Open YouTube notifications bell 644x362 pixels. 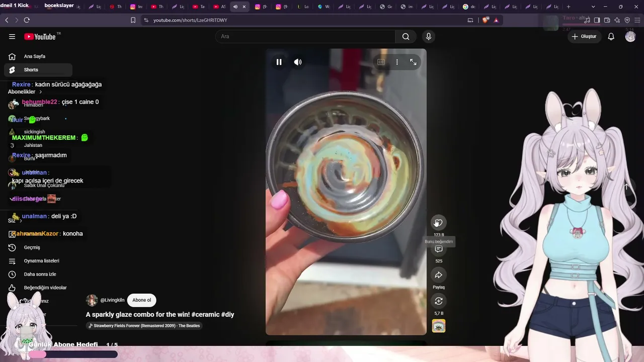(x=611, y=36)
